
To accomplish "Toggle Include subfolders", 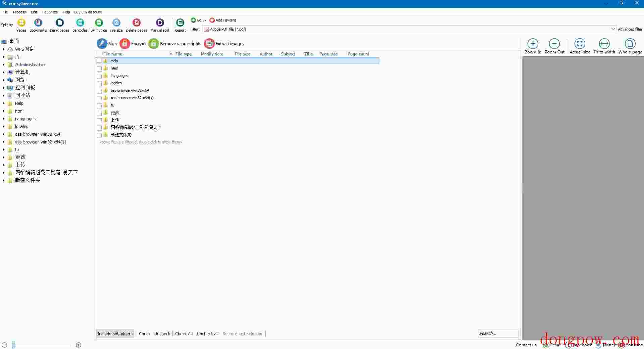I will point(115,334).
